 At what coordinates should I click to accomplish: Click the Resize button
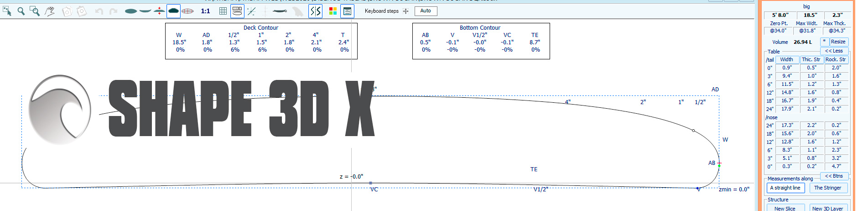click(838, 42)
